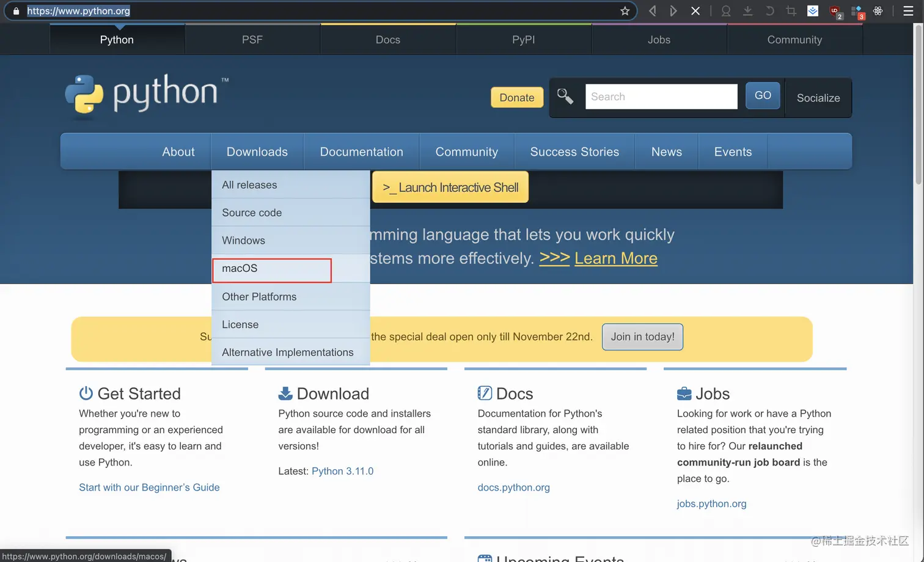Bookmark this page with the star icon
Screen dimensions: 924x562
click(625, 11)
